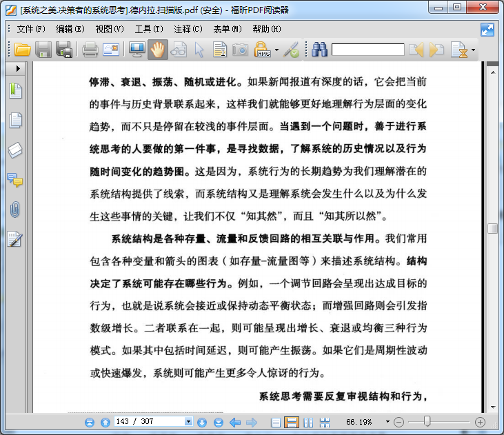Screen dimensions: 504x435
Task: Click the binoculars search icon
Action: tap(319, 50)
